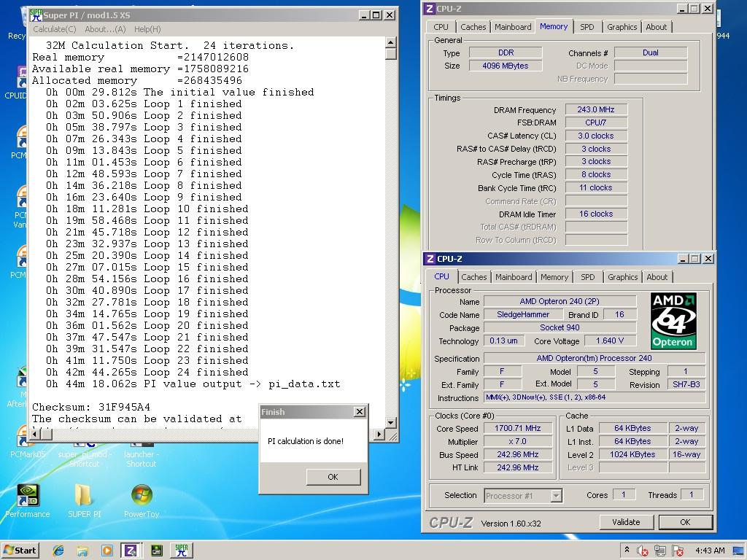
Task: Click the Level 2 1024 KBytes value
Action: click(x=632, y=454)
